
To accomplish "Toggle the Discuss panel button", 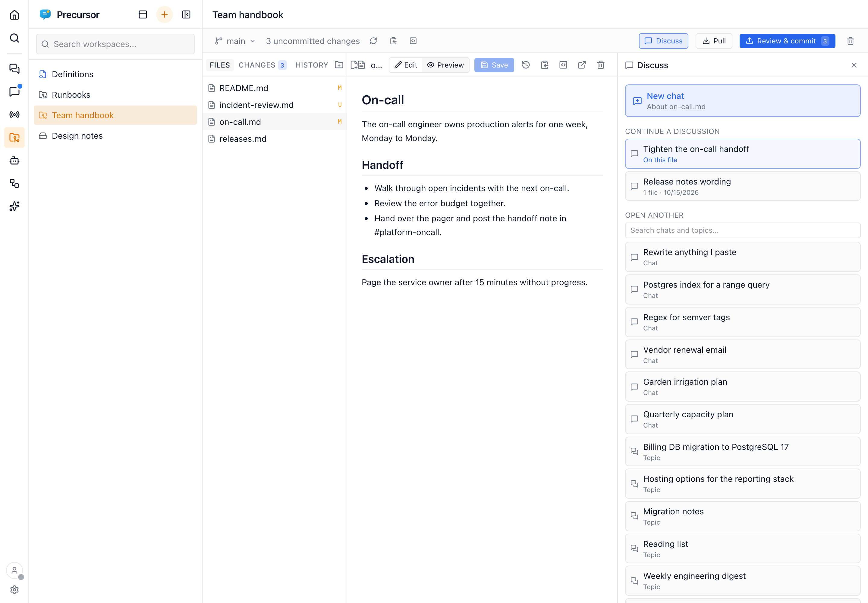I will click(x=663, y=41).
